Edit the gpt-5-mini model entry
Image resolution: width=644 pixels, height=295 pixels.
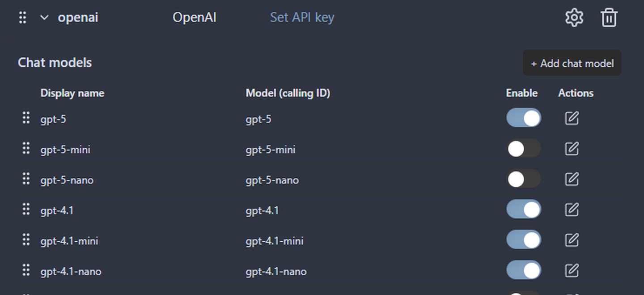(x=572, y=149)
